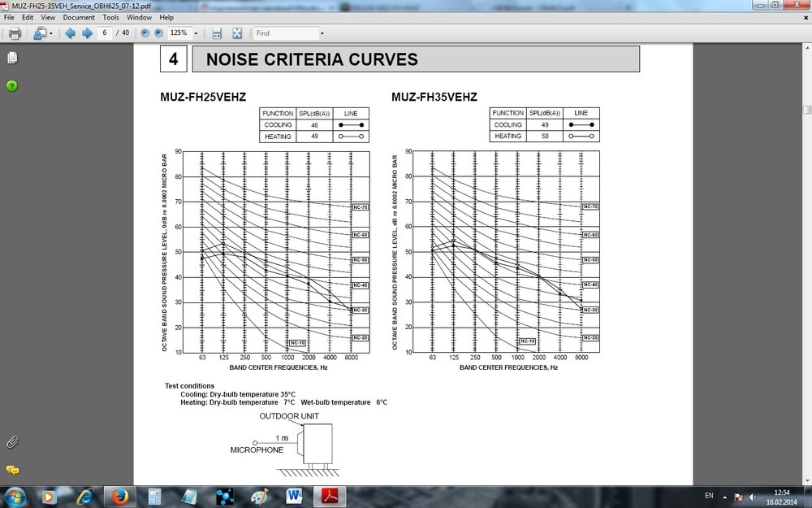Go to next page with right arrow
This screenshot has width=812, height=508.
coord(87,33)
